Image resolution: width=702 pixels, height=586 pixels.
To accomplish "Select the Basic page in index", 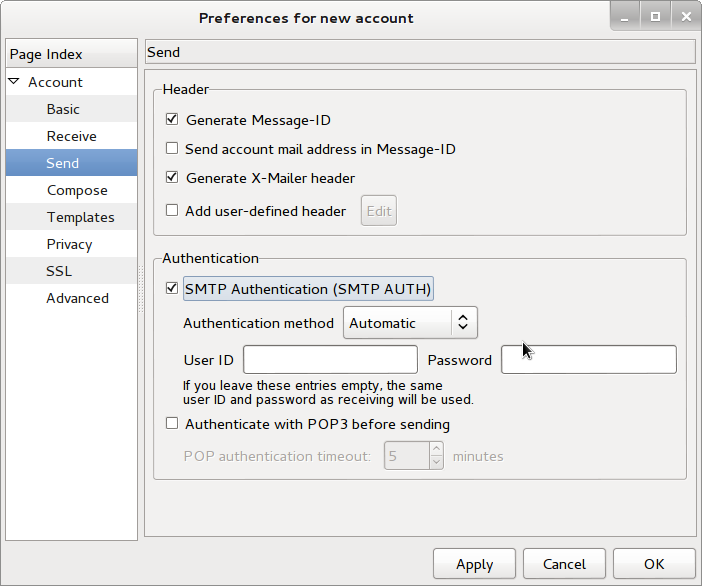I will click(x=63, y=109).
